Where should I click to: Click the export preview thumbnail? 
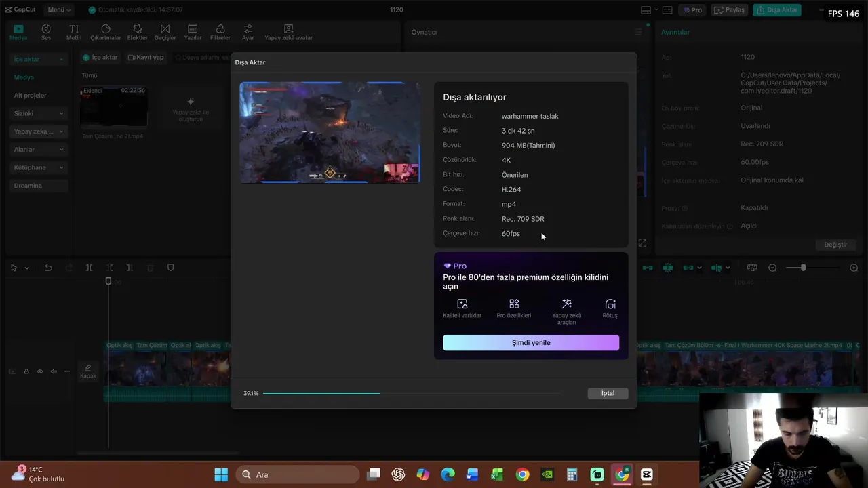[x=330, y=133]
